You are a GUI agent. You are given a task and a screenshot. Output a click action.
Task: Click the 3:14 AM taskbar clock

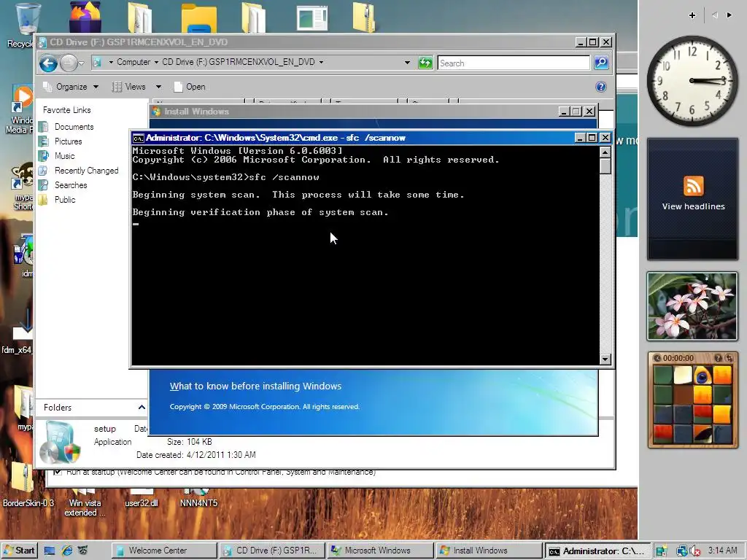click(x=722, y=551)
